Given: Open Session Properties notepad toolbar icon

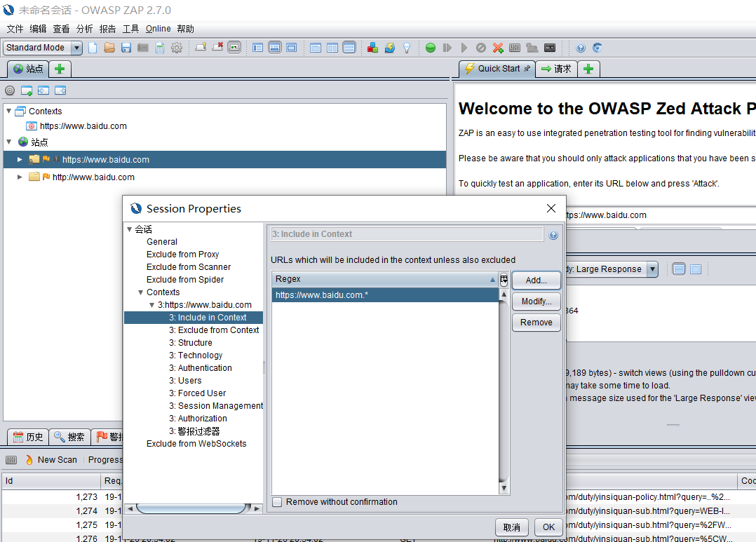Looking at the screenshot, I should pos(160,48).
